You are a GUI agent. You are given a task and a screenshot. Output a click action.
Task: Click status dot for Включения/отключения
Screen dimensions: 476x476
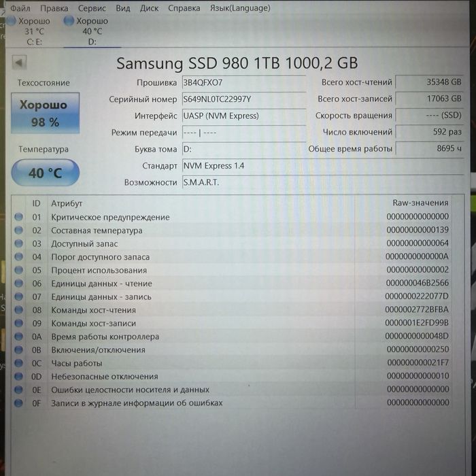(18, 350)
